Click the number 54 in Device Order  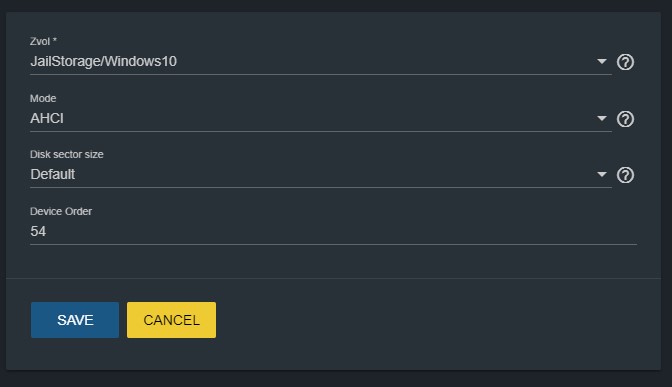(38, 231)
